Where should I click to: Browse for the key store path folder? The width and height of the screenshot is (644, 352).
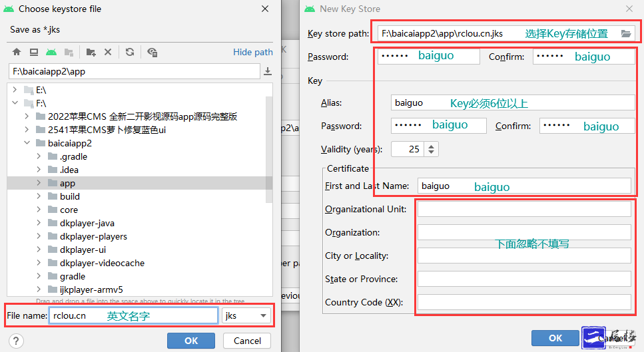coord(626,33)
